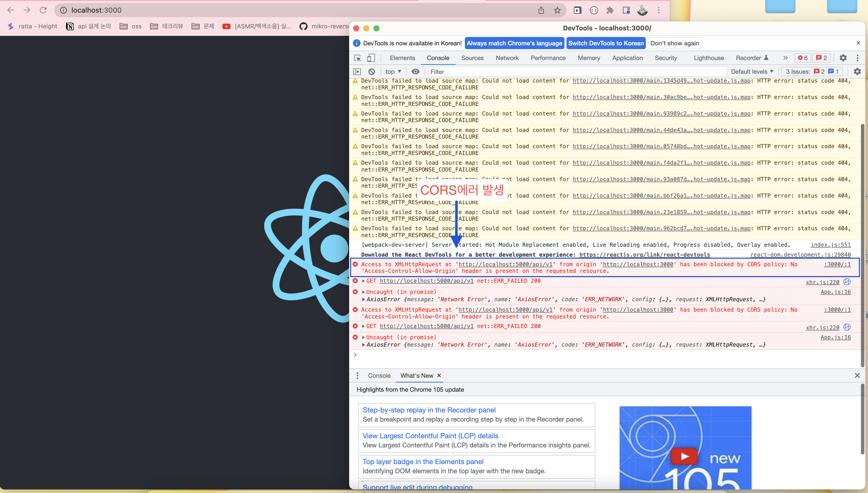Switch to the Network tab
The width and height of the screenshot is (868, 493).
[x=507, y=58]
